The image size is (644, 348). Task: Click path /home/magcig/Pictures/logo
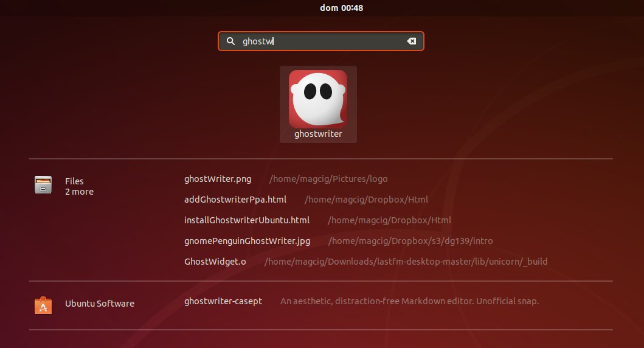pos(328,179)
